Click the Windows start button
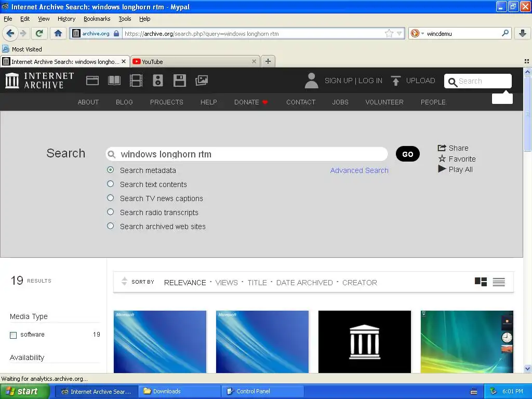Viewport: 532px width, 399px height. pyautogui.click(x=24, y=391)
